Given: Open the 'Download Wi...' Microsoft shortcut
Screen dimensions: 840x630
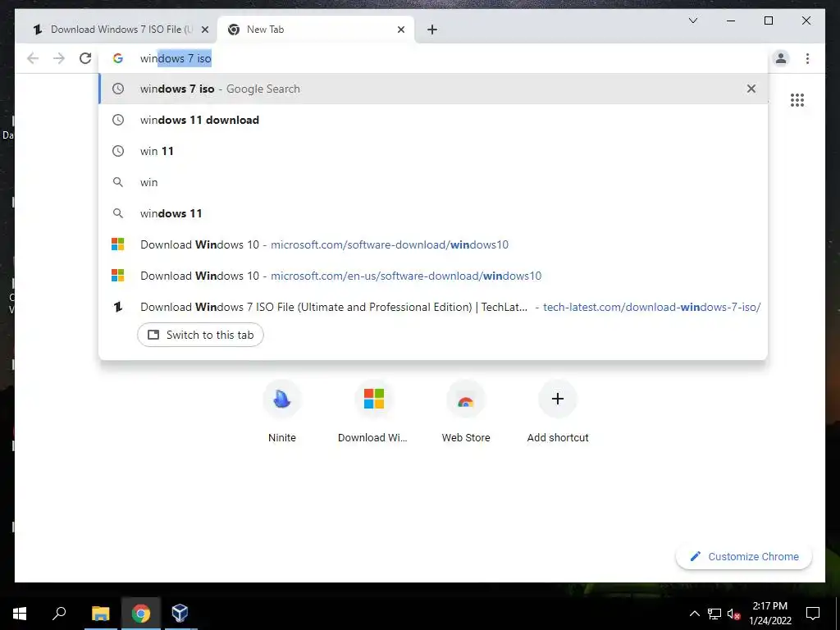Looking at the screenshot, I should point(373,412).
